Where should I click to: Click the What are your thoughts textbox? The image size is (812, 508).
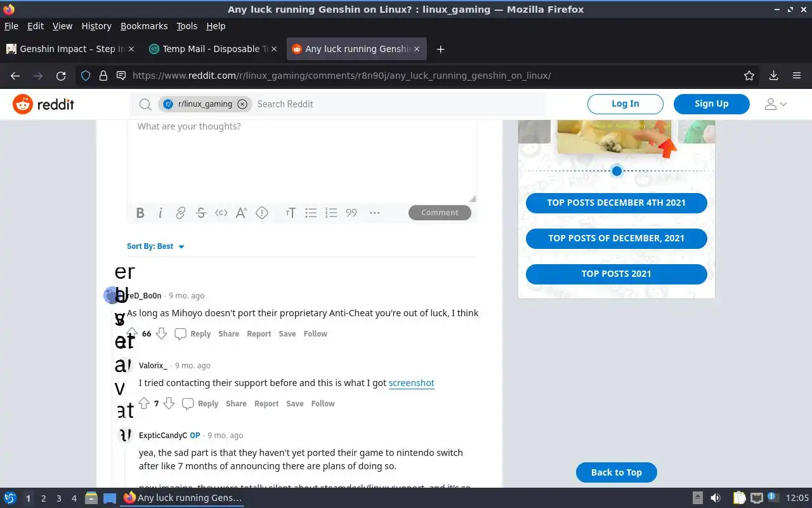tap(302, 160)
